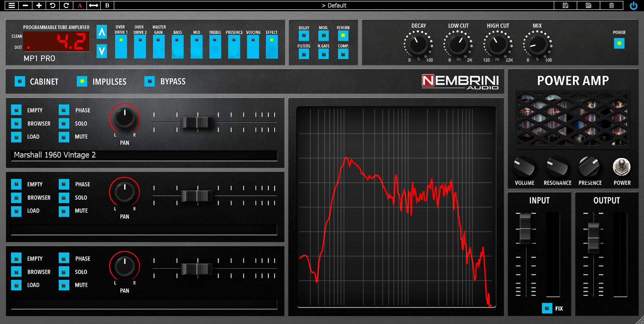Open the BROWSER for the first impulse slot
The height and width of the screenshot is (324, 644).
pyautogui.click(x=17, y=123)
